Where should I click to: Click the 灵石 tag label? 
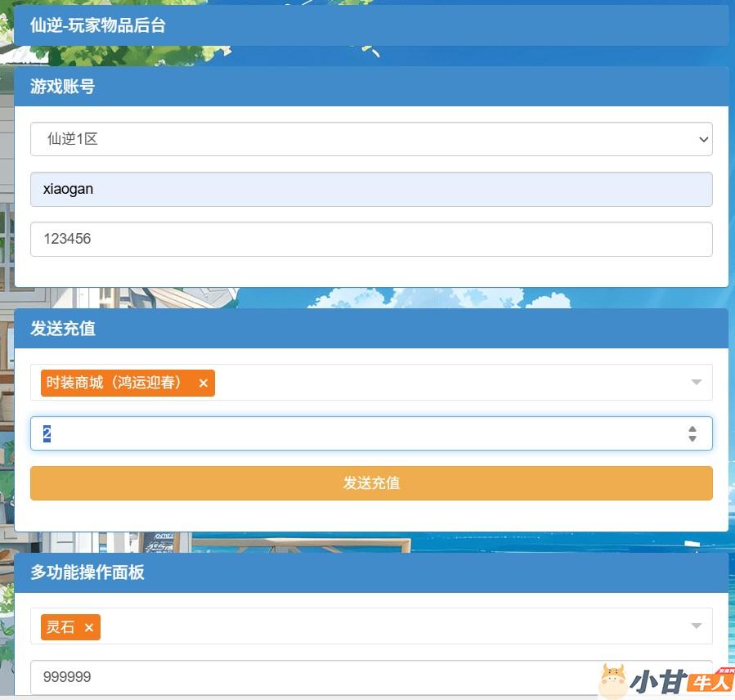pos(61,627)
